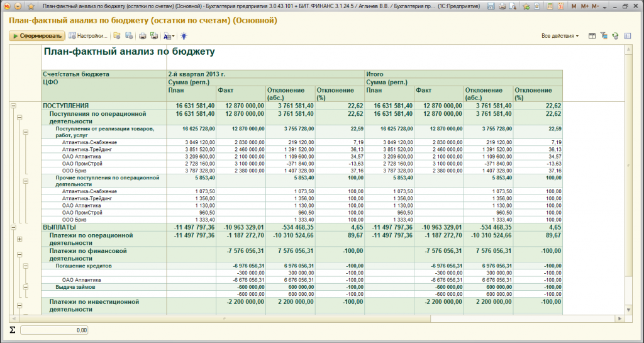Open the Все действия menu
Image resolution: width=644 pixels, height=343 pixels.
point(560,36)
